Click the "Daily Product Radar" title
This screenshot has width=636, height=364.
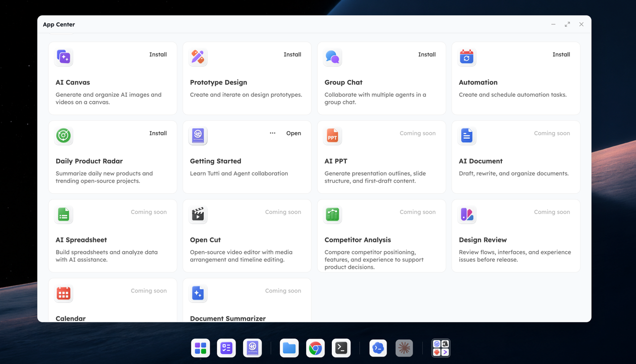point(89,161)
